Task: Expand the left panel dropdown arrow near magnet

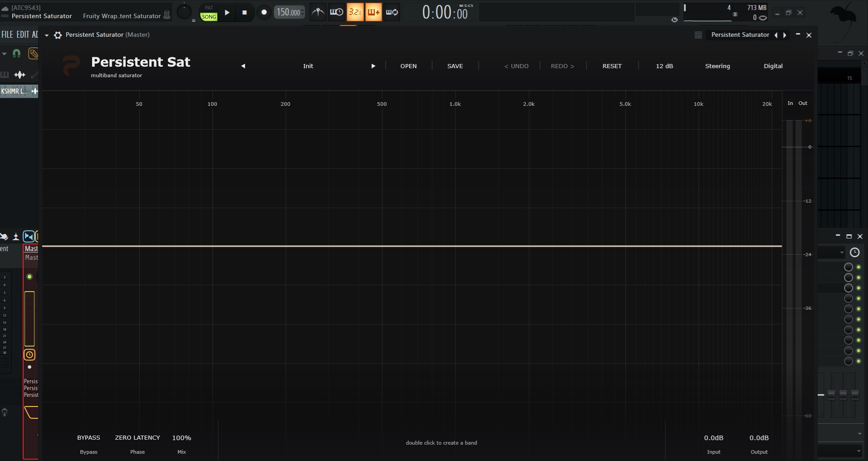Action: pyautogui.click(x=4, y=54)
